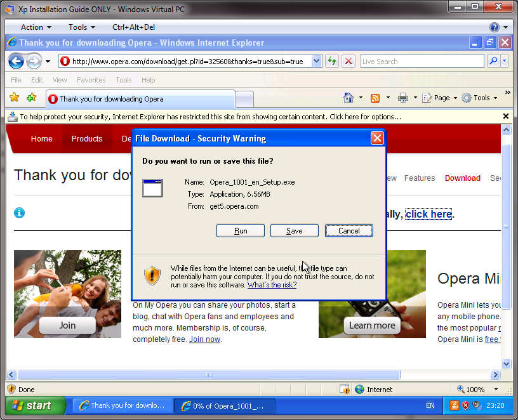Click the RSS Feeds orange icon
518x420 pixels.
coord(375,98)
